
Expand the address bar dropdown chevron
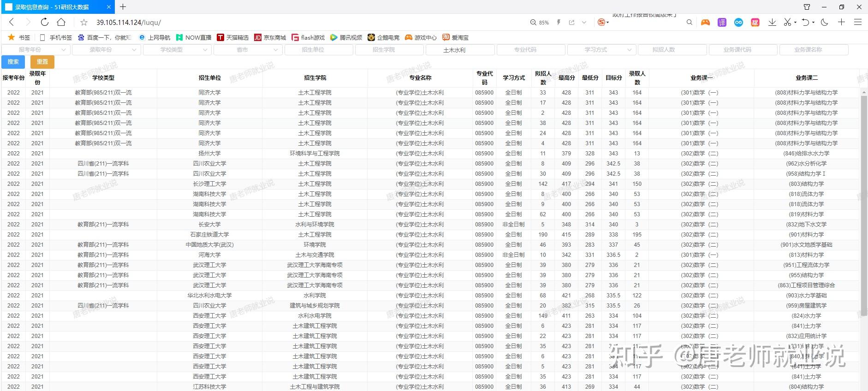pos(584,22)
